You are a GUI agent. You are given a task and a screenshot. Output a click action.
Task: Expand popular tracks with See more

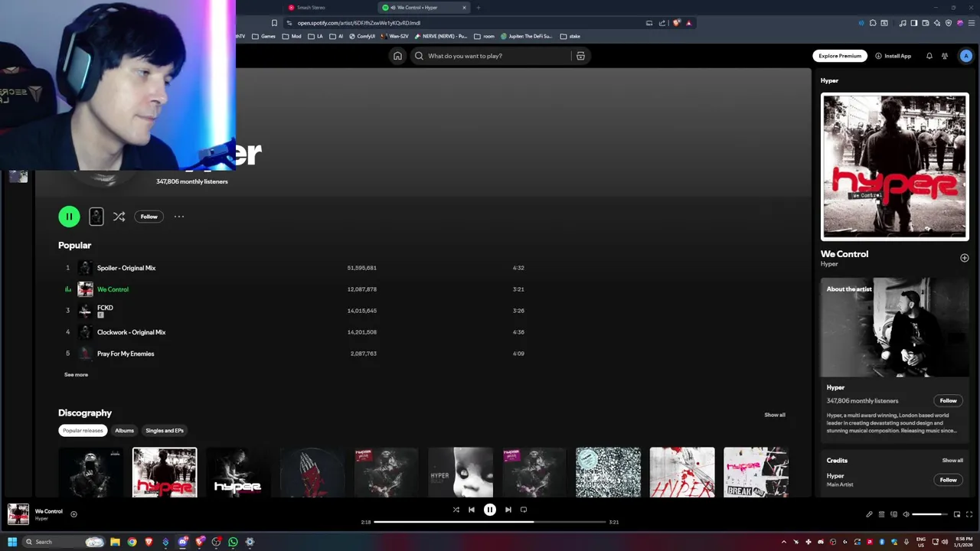coord(76,375)
